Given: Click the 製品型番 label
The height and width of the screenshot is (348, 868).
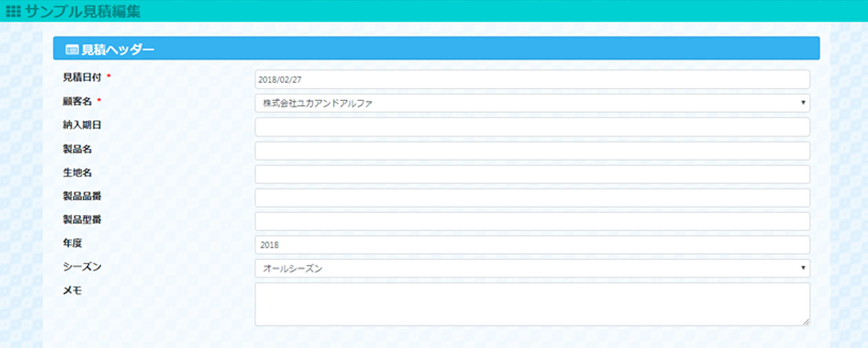Looking at the screenshot, I should (82, 219).
